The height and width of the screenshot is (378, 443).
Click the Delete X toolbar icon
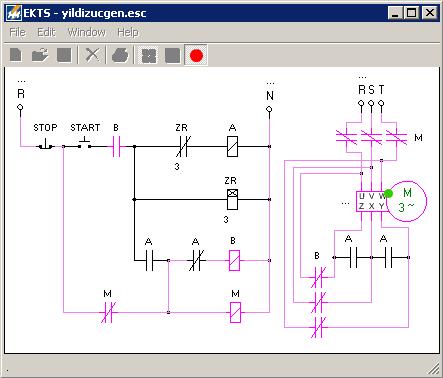point(92,55)
